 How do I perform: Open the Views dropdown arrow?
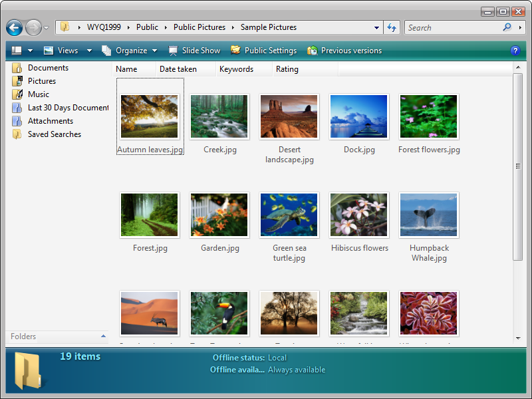(x=88, y=50)
